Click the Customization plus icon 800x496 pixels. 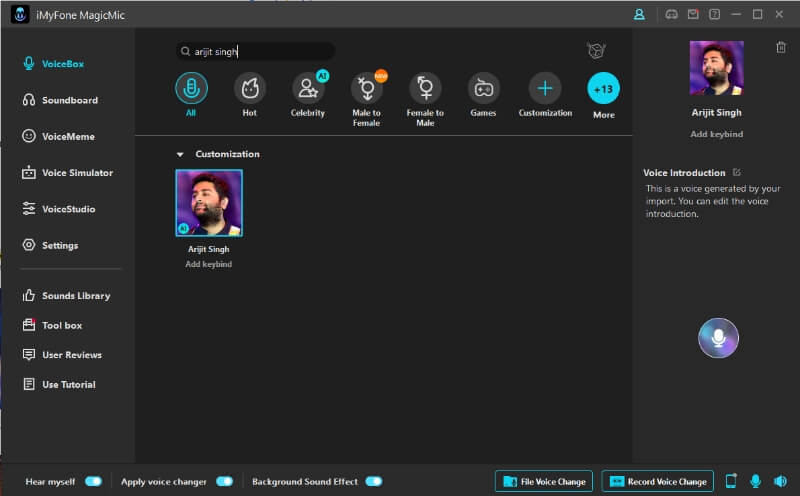545,88
